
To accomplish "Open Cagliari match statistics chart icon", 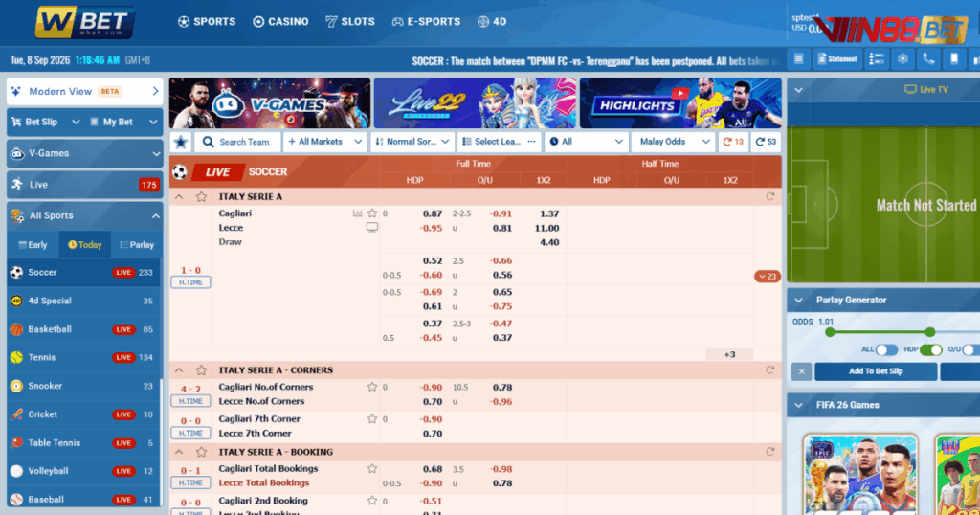I will click(x=358, y=213).
